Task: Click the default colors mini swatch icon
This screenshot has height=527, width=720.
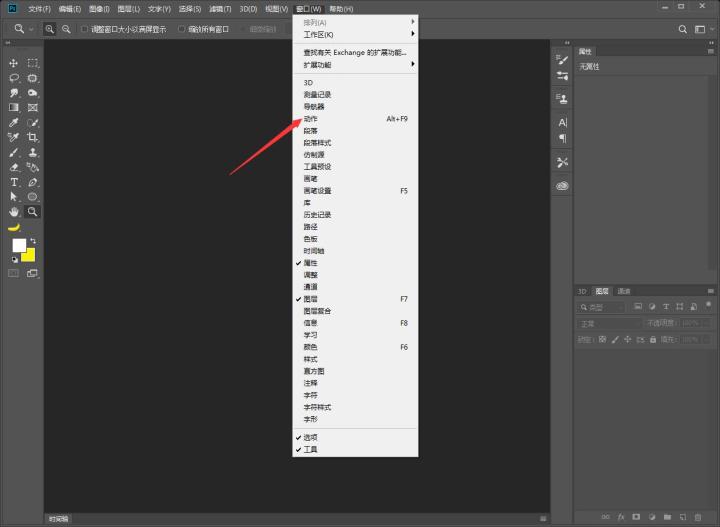Action: (x=15, y=260)
